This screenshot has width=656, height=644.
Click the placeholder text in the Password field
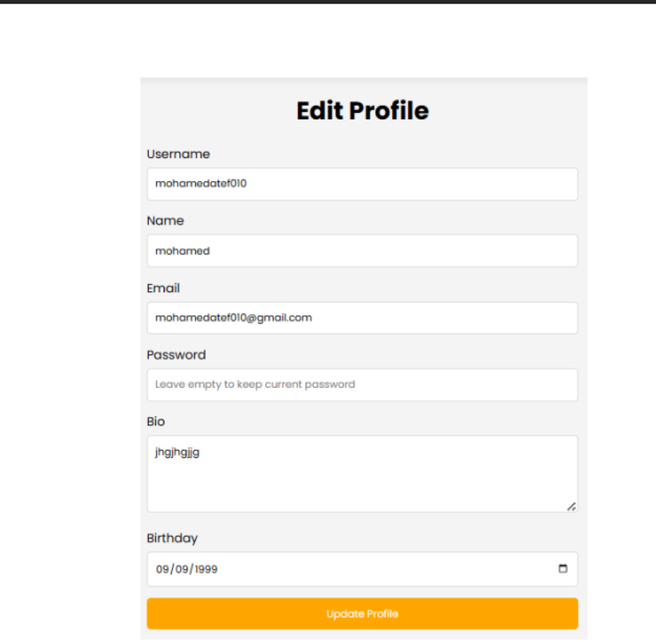click(254, 385)
